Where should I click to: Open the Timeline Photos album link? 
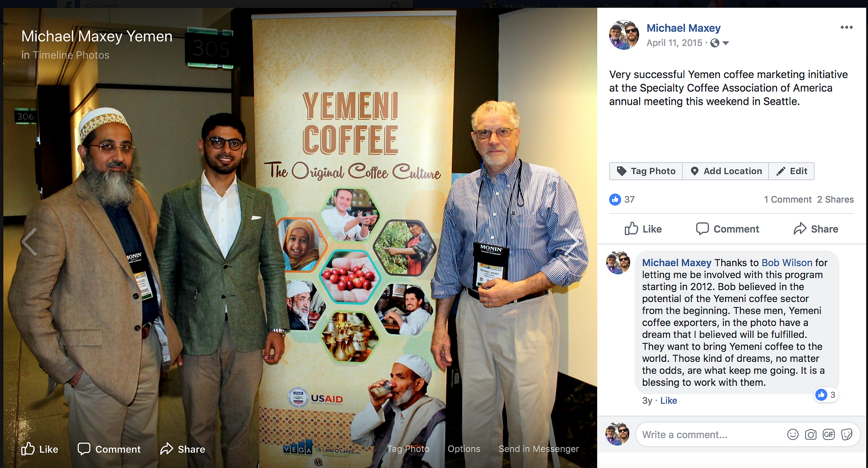click(71, 55)
